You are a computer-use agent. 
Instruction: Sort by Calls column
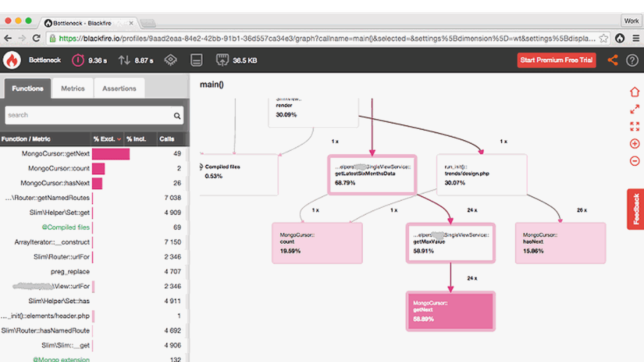click(x=167, y=139)
